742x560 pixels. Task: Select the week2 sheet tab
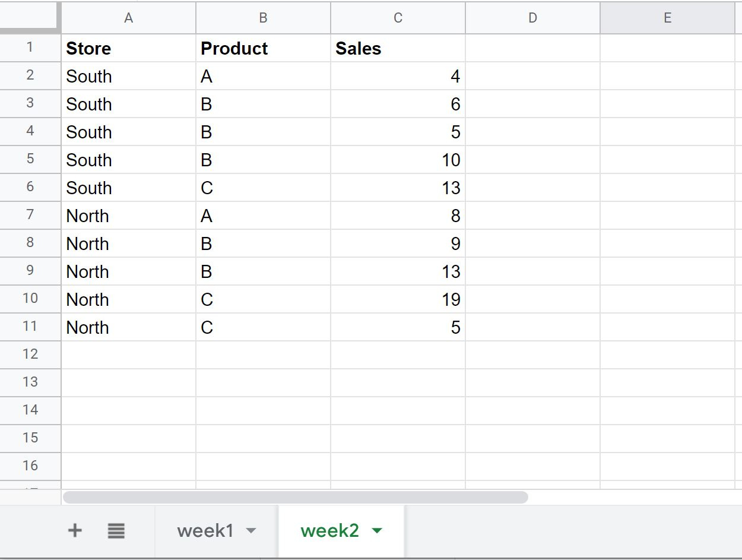[x=331, y=531]
